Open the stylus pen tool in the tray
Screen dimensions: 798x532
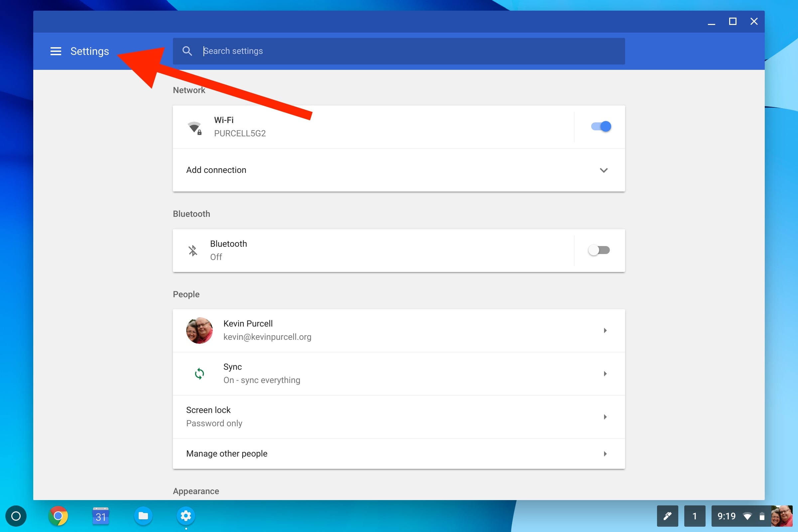(x=667, y=516)
